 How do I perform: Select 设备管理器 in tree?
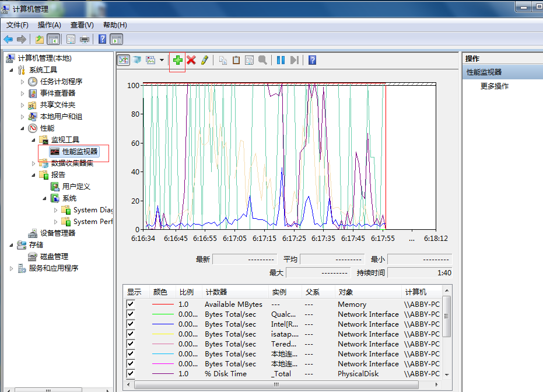(58, 233)
